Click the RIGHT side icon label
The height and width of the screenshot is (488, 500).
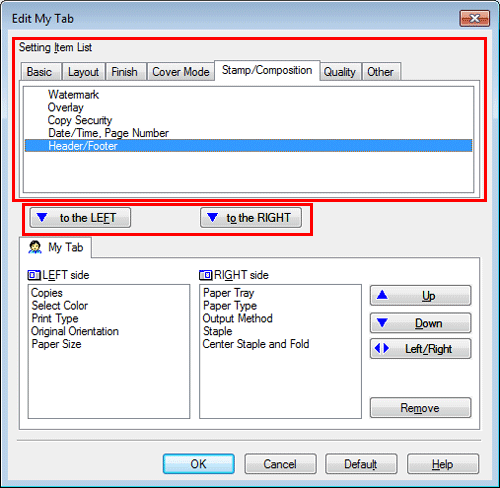click(x=234, y=275)
